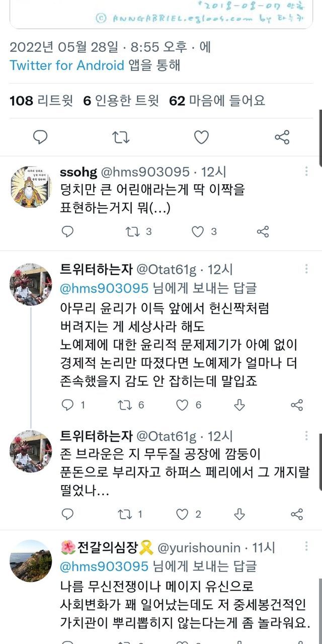This screenshot has height=644, width=322.
Task: Share the main tweet
Action: coord(282,137)
